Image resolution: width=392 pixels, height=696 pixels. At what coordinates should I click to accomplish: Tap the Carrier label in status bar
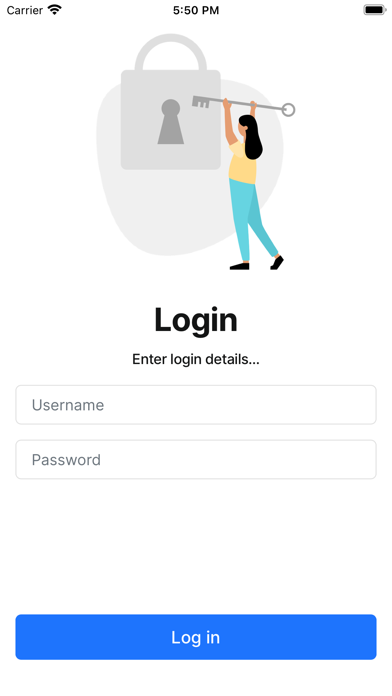[x=24, y=10]
